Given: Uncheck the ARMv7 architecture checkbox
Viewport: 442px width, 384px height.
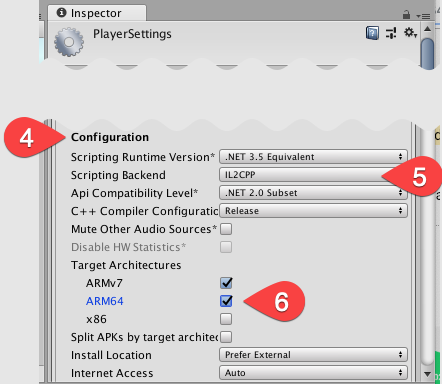Looking at the screenshot, I should pos(226,283).
